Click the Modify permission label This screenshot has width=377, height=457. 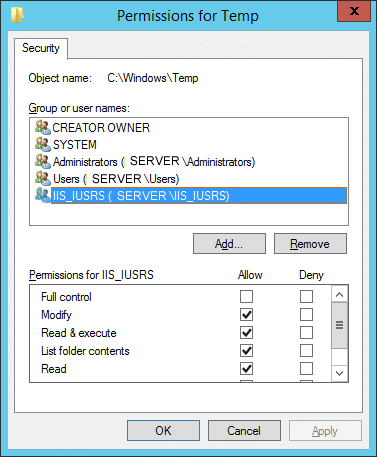(56, 315)
